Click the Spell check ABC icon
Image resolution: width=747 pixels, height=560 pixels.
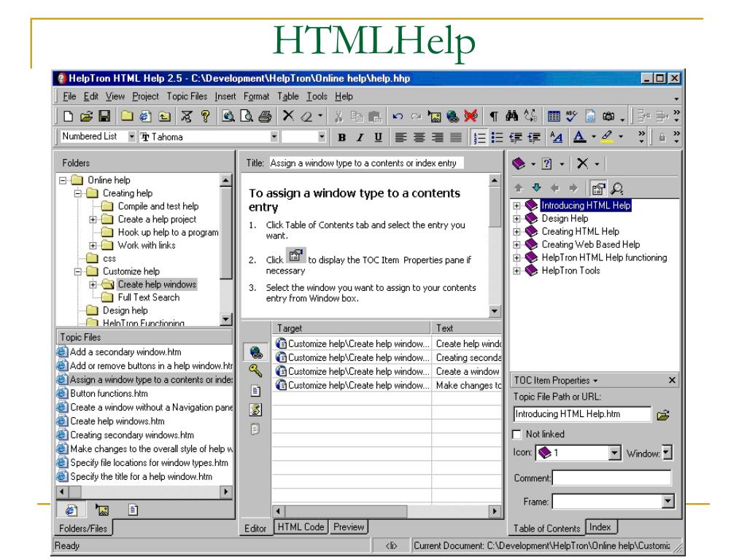tap(571, 116)
